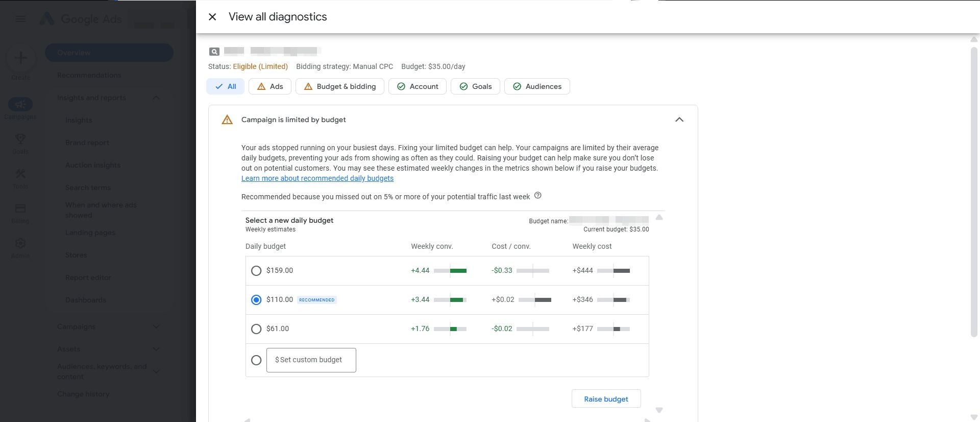Switch to the Budget & bidding filter tab
Screen dimensions: 980x422
[339, 86]
